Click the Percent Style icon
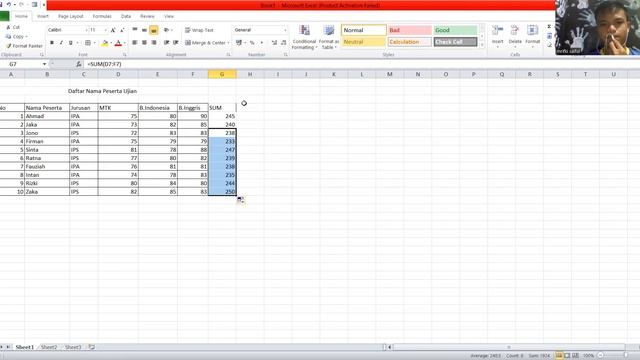 (252, 43)
